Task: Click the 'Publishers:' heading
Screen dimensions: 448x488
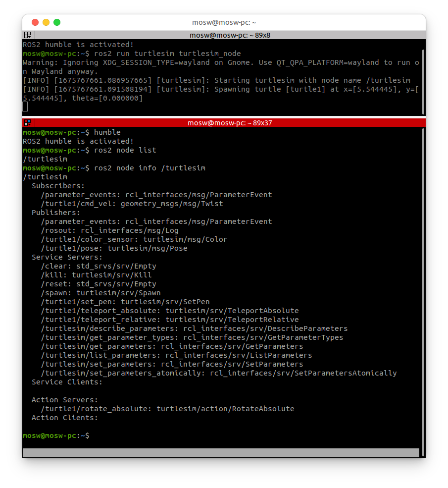Action: coord(55,213)
